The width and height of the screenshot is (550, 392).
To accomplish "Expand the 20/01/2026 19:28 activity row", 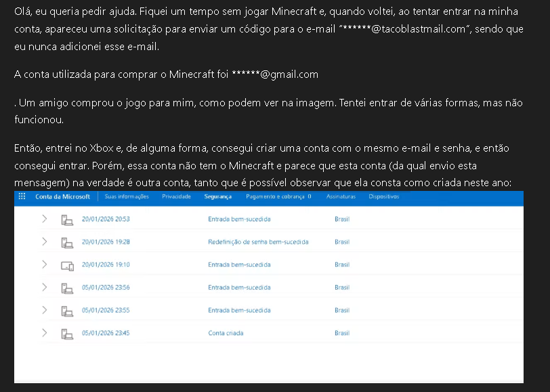I will click(x=45, y=242).
